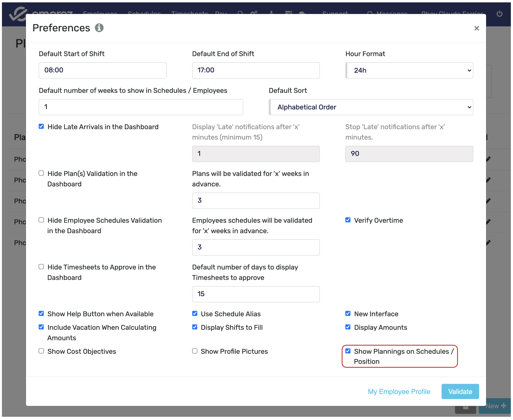Click the last pencil edit icon
The width and height of the screenshot is (513, 420).
tap(488, 242)
